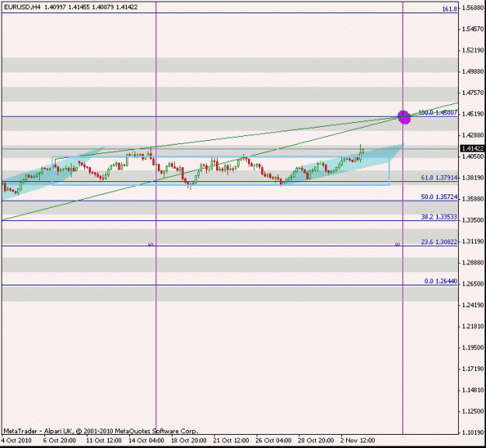Click the 1.49880 price axis label
This screenshot has height=448, width=486.
tap(473, 72)
